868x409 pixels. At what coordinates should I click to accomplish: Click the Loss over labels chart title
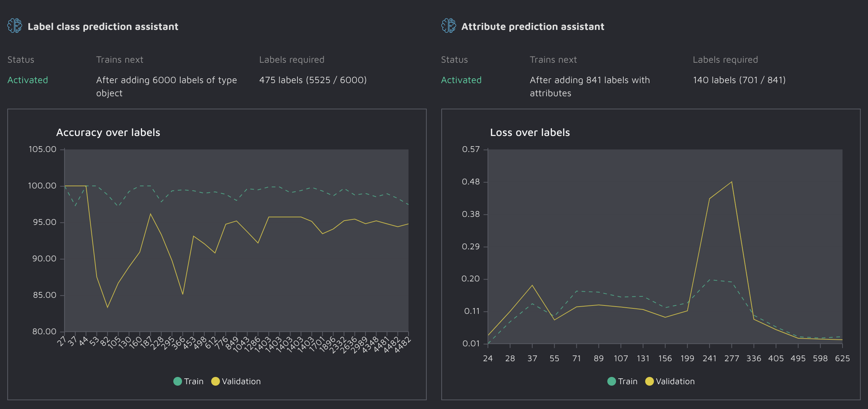[x=530, y=132]
